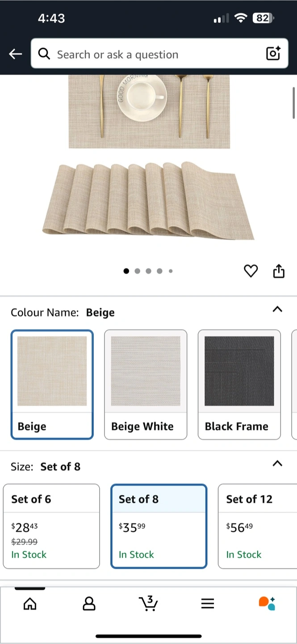Launch the Rufus AI assistant icon
The height and width of the screenshot is (644, 297).
[x=267, y=603]
